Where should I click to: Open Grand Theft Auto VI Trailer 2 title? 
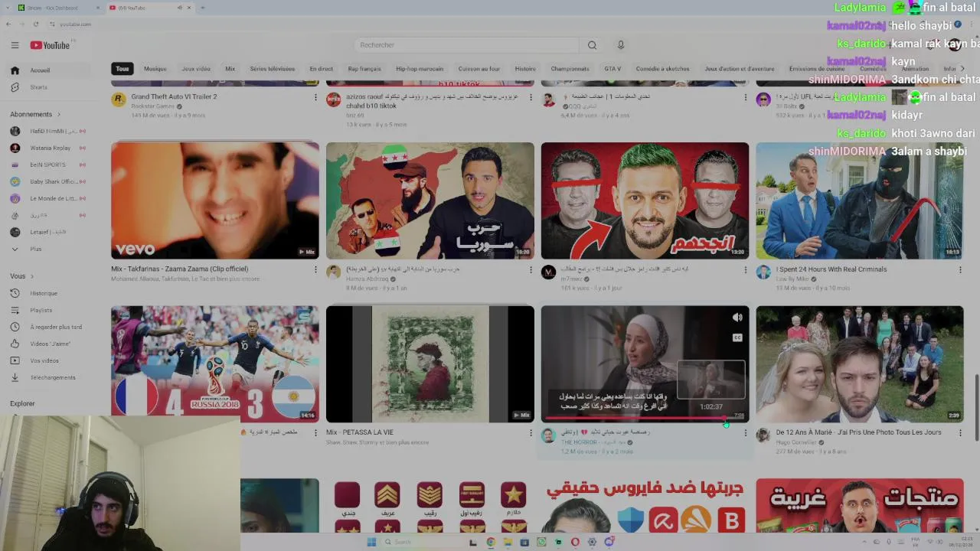coord(174,97)
